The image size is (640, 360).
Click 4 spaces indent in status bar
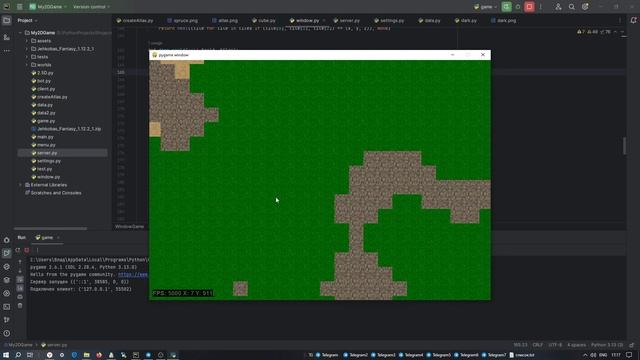point(576,345)
